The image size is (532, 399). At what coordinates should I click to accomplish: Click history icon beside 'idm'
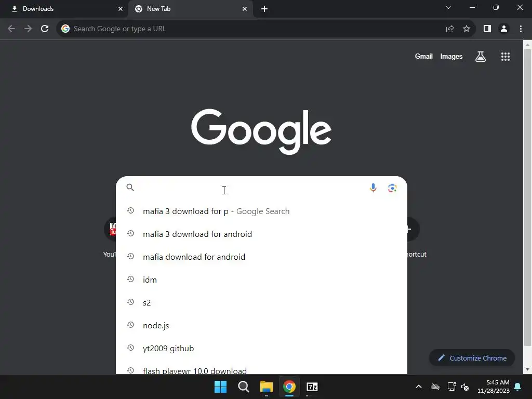pos(130,279)
